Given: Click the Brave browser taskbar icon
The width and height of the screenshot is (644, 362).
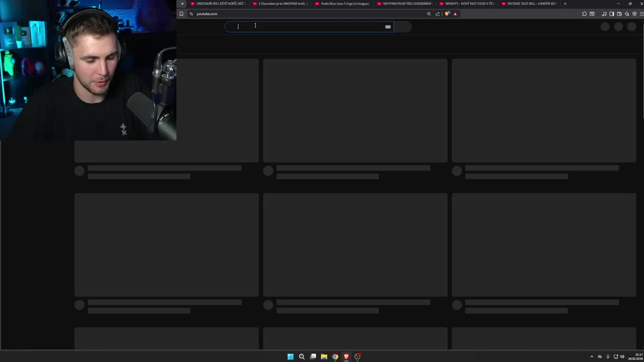Looking at the screenshot, I should pyautogui.click(x=346, y=356).
